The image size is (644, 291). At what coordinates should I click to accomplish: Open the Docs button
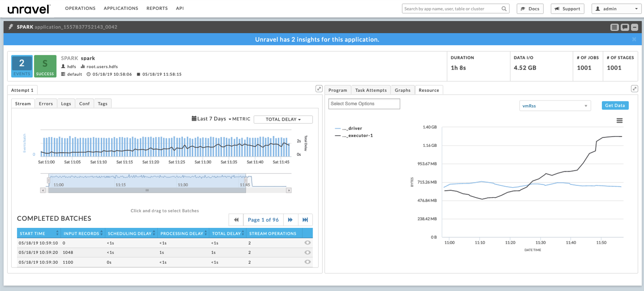(530, 9)
